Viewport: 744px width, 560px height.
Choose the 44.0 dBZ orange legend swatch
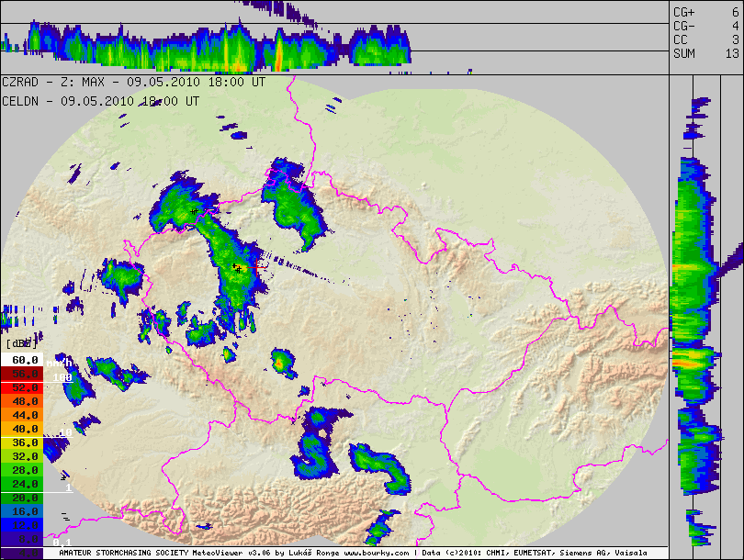22,415
